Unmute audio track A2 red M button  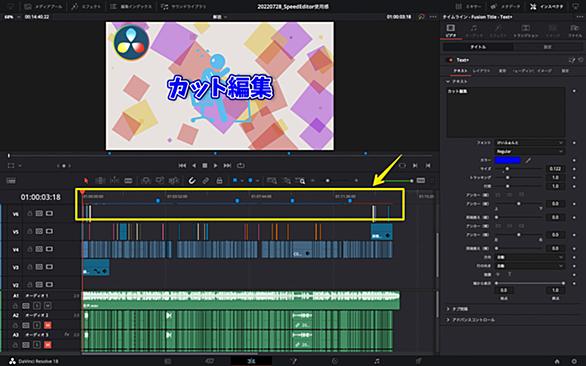[x=47, y=325]
